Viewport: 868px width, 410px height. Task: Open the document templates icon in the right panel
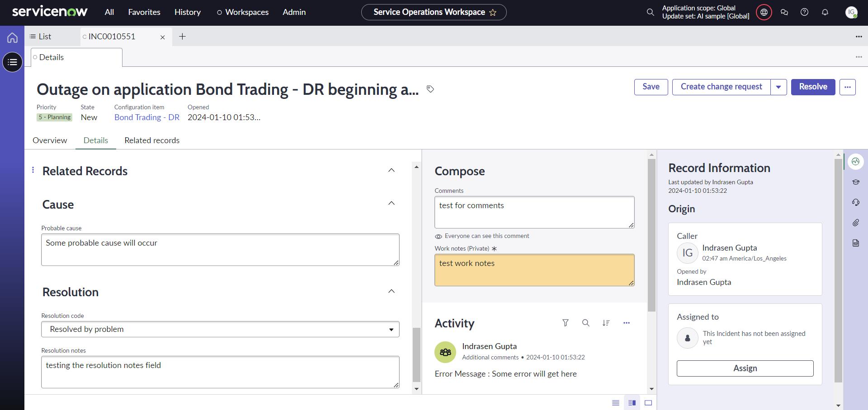pos(855,243)
